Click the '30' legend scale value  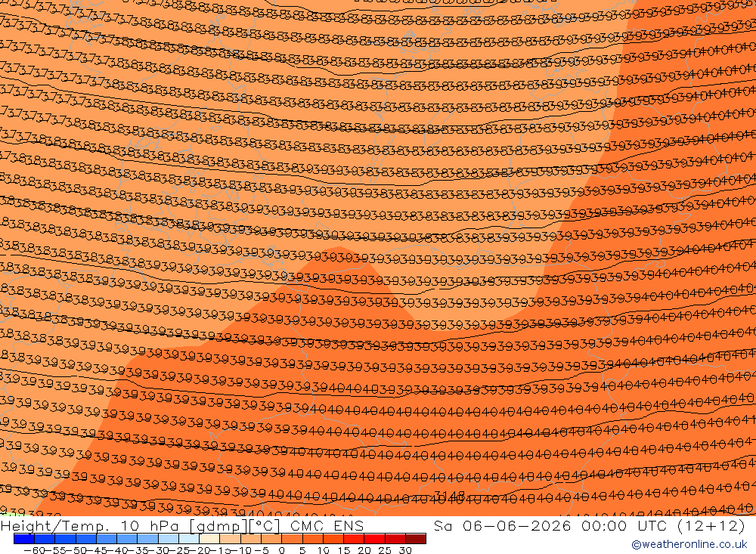tap(405, 550)
